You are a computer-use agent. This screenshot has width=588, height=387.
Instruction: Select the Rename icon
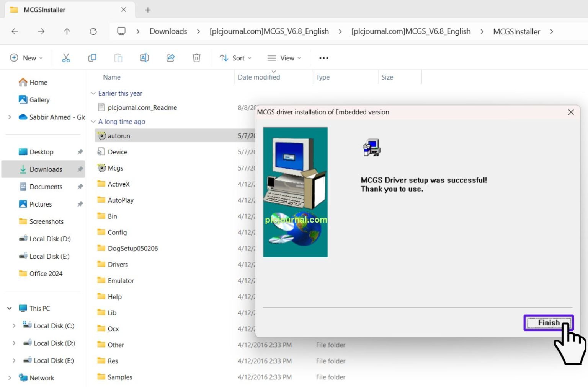coord(144,58)
